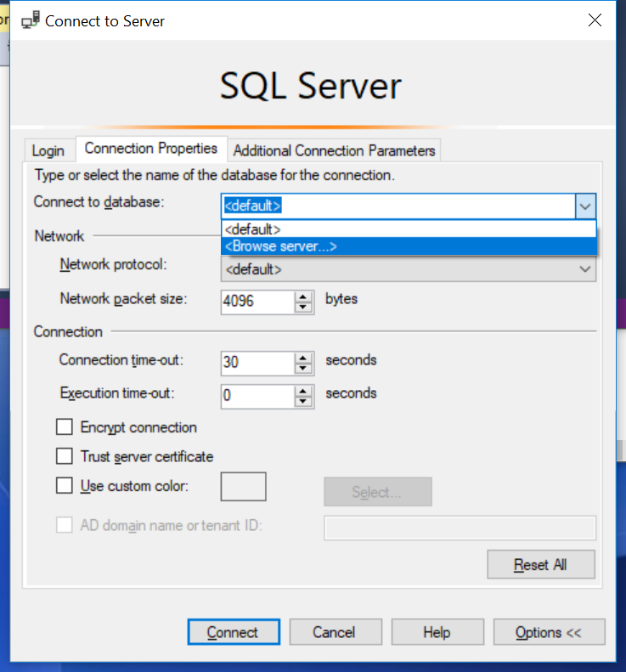Click the Network packet size field
The image size is (626, 672).
(257, 302)
